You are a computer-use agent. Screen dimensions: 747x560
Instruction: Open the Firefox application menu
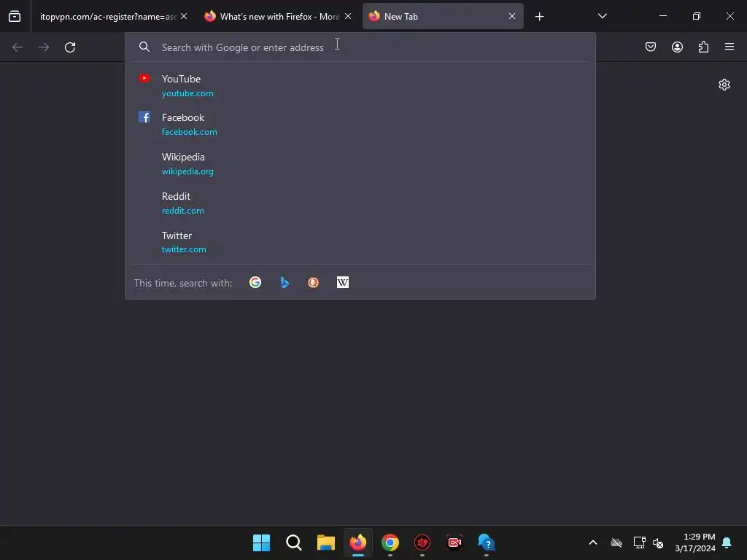[x=729, y=47]
